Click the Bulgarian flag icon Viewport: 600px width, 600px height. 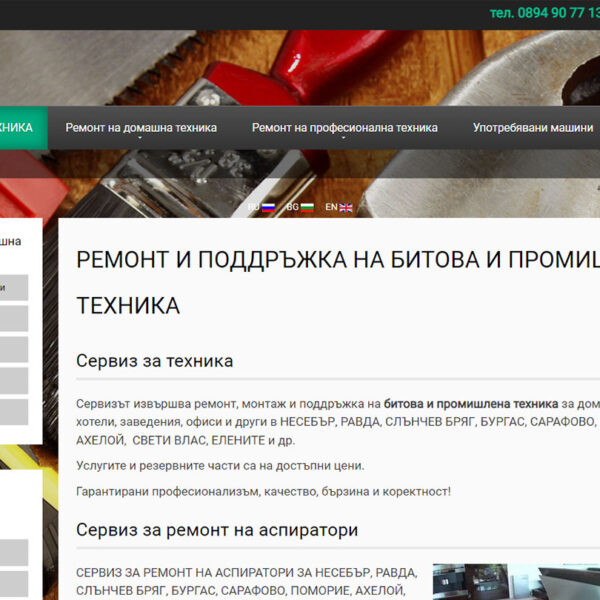pyautogui.click(x=307, y=207)
